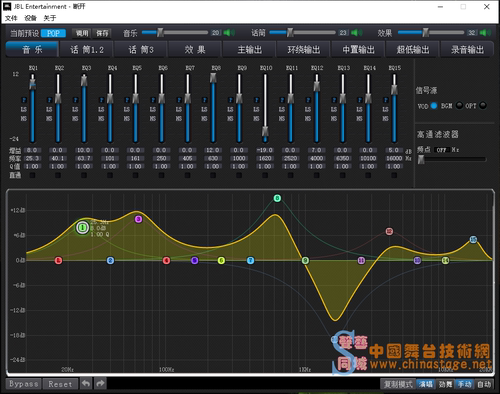Mute the 话筒 volume speaker icon
500x394 pixels.
coord(357,33)
